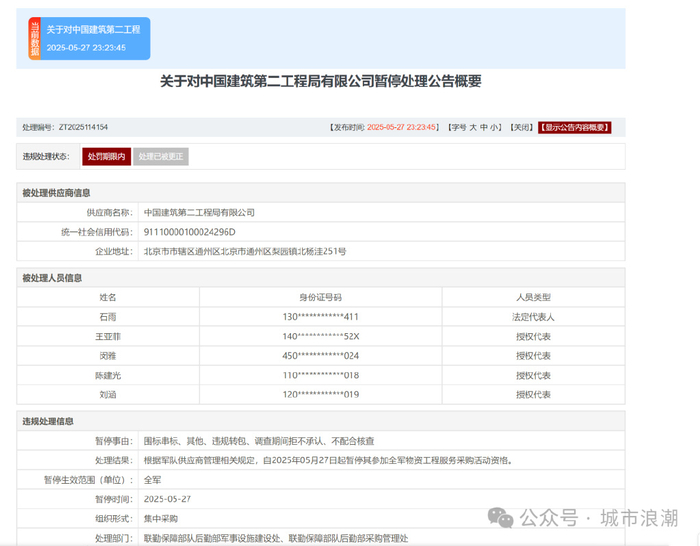The height and width of the screenshot is (546, 700).
Task: Click ID number 130************411
Action: tap(321, 317)
